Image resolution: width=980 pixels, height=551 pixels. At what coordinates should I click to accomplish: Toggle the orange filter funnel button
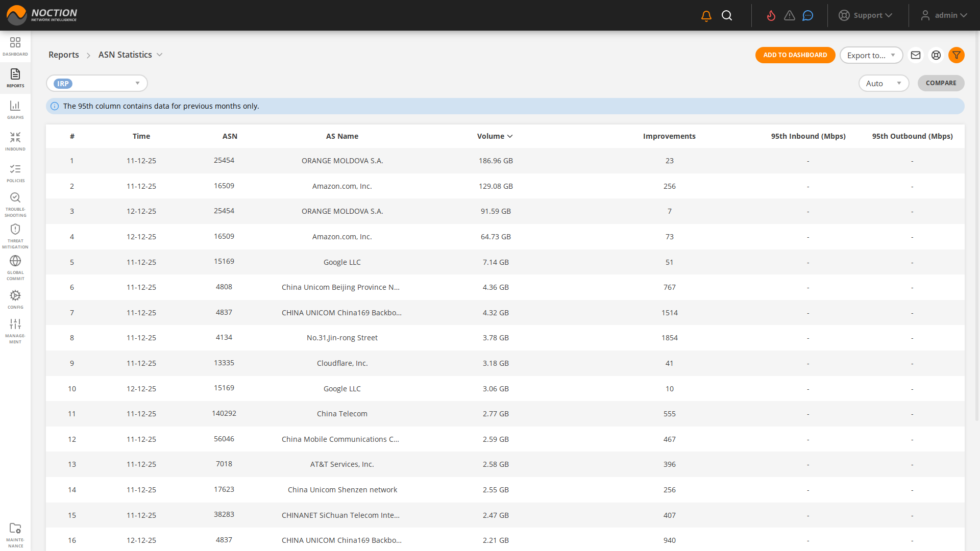pos(957,55)
